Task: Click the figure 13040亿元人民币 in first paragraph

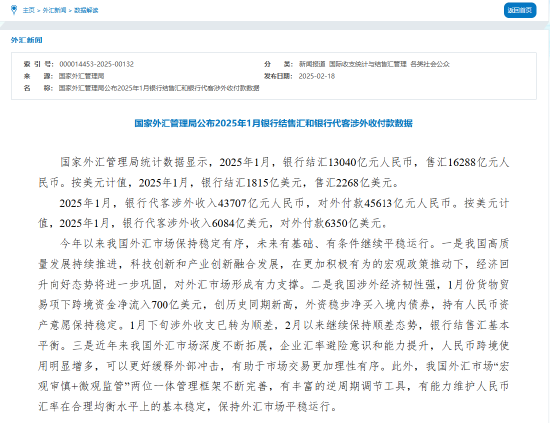Action: pos(370,162)
